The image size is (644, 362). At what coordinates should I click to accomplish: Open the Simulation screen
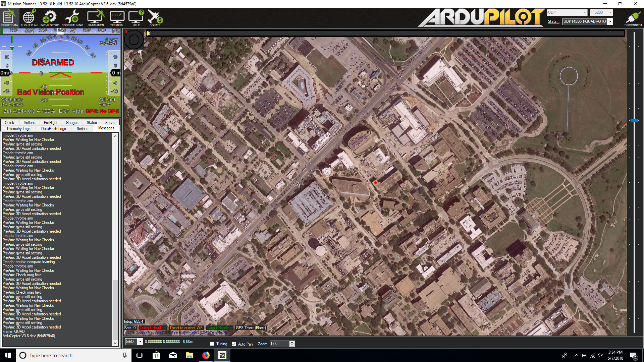click(96, 18)
